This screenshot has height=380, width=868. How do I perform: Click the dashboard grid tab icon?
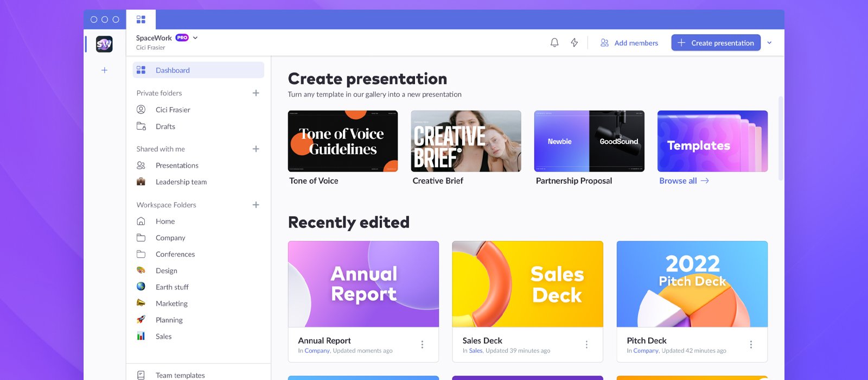pyautogui.click(x=141, y=20)
